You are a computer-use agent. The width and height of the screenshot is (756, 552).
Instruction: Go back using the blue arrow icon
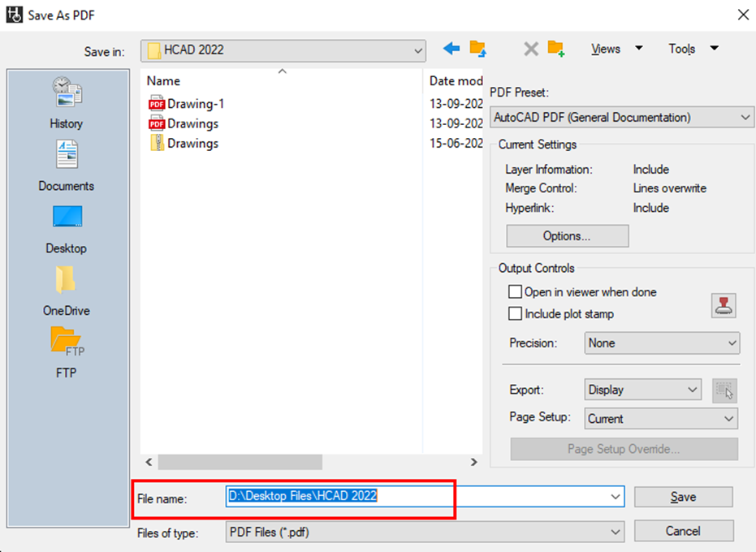pos(451,48)
